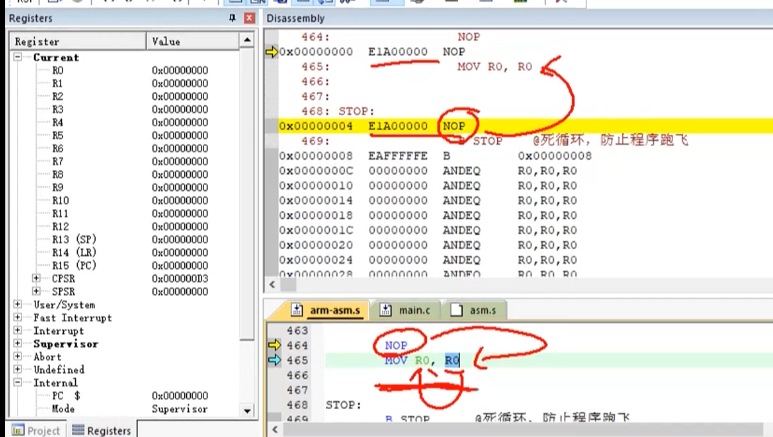Click the CPSR value 0x000000D3
This screenshot has width=773, height=437.
[x=180, y=279]
